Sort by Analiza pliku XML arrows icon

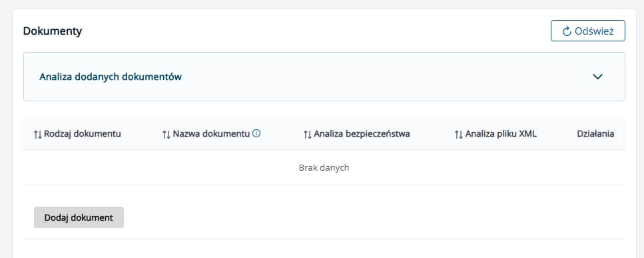pos(459,134)
